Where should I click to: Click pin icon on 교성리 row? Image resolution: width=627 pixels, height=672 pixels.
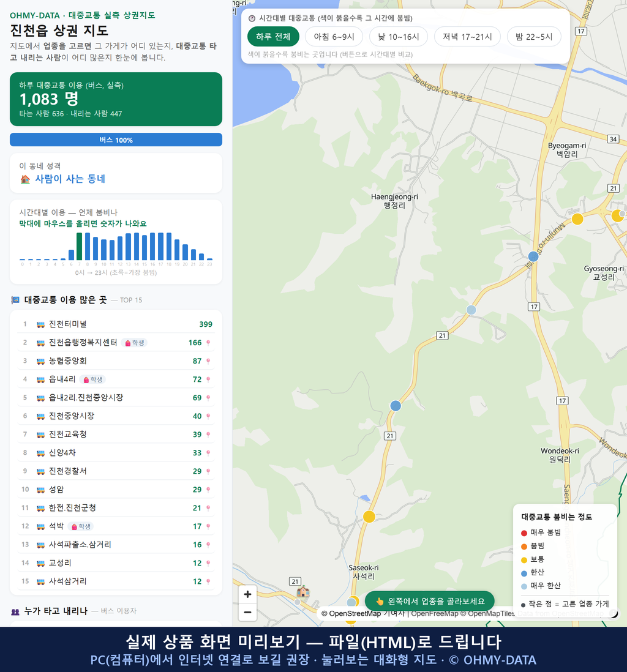click(208, 564)
